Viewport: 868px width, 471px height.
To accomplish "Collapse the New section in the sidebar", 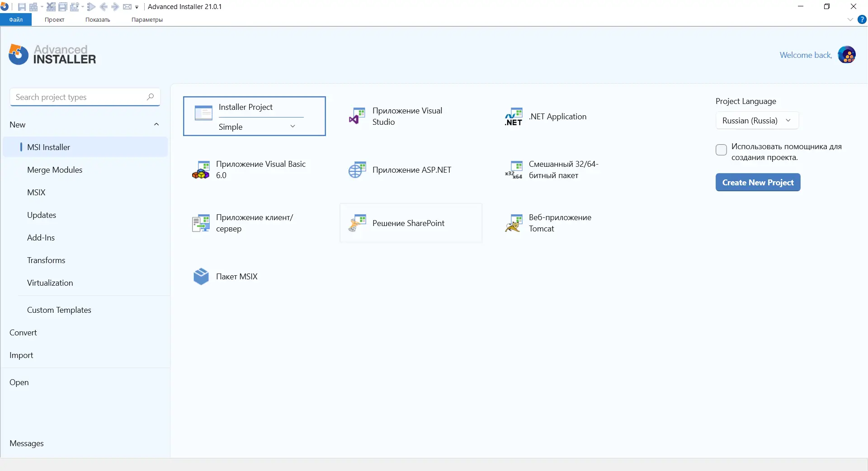I will tap(156, 124).
